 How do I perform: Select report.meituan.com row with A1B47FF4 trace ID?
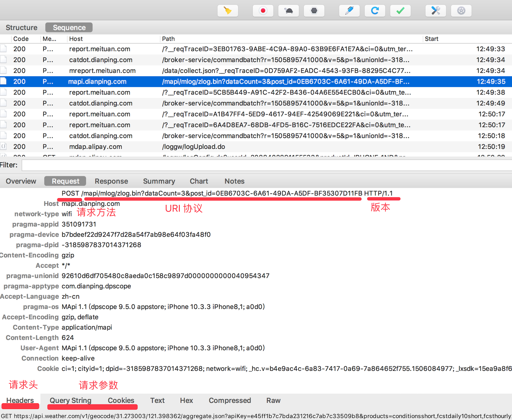pyautogui.click(x=256, y=114)
